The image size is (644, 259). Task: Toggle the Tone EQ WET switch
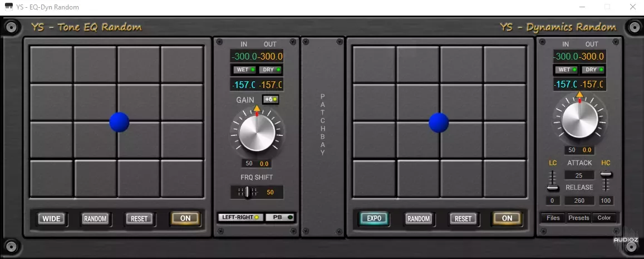point(245,70)
